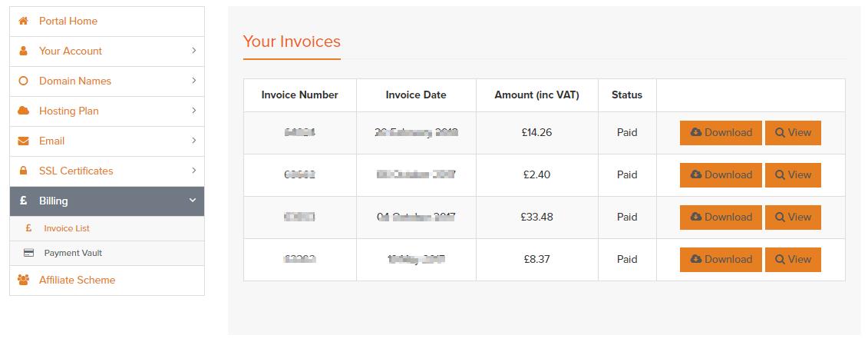This screenshot has width=868, height=342.
Task: Expand the Your Account submenu arrow
Action: point(193,51)
